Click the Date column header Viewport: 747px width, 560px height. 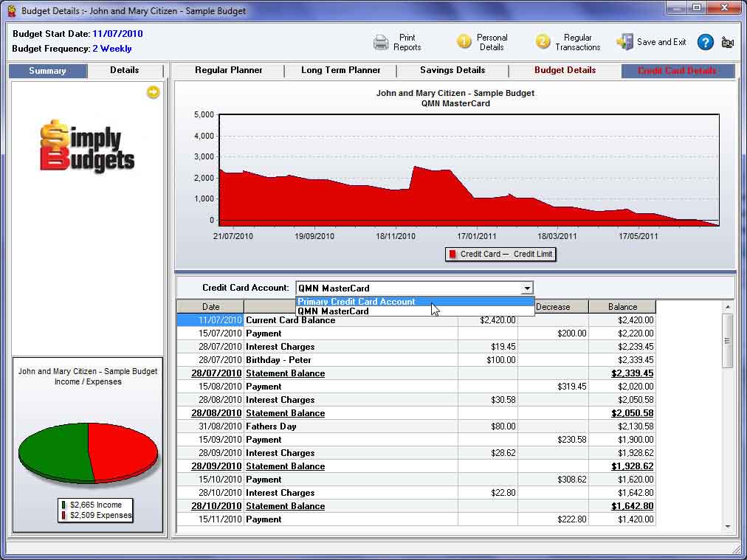(x=210, y=307)
